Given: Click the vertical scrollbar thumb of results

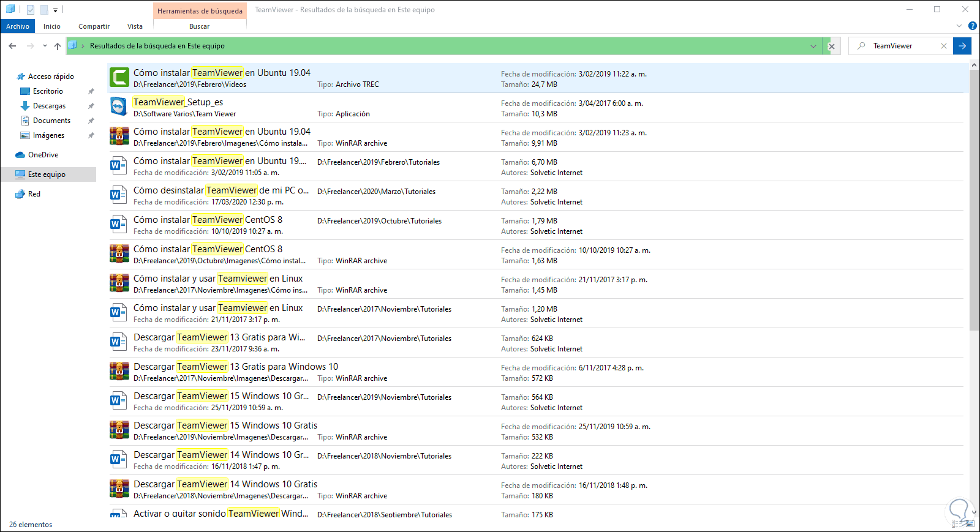Looking at the screenshot, I should point(974,199).
